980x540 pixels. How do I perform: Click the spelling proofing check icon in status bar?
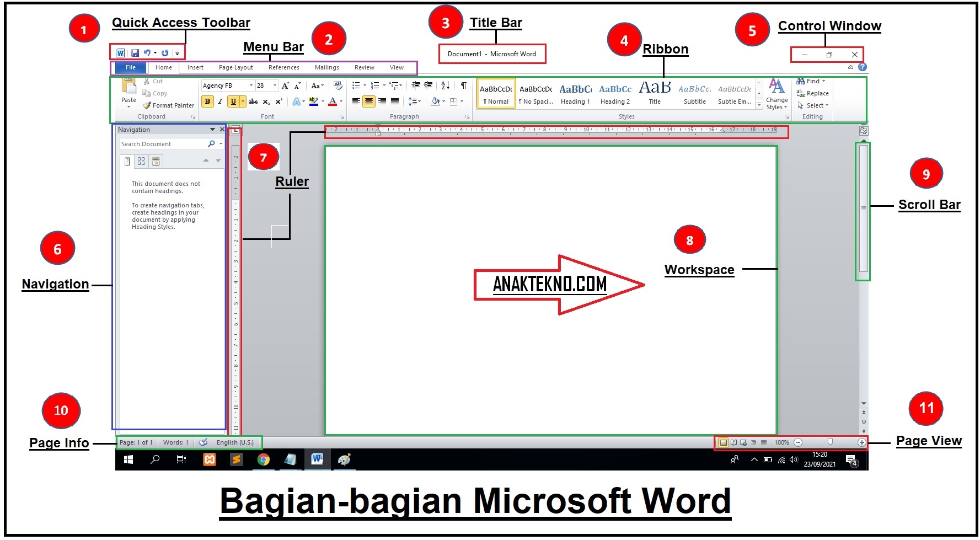[203, 442]
